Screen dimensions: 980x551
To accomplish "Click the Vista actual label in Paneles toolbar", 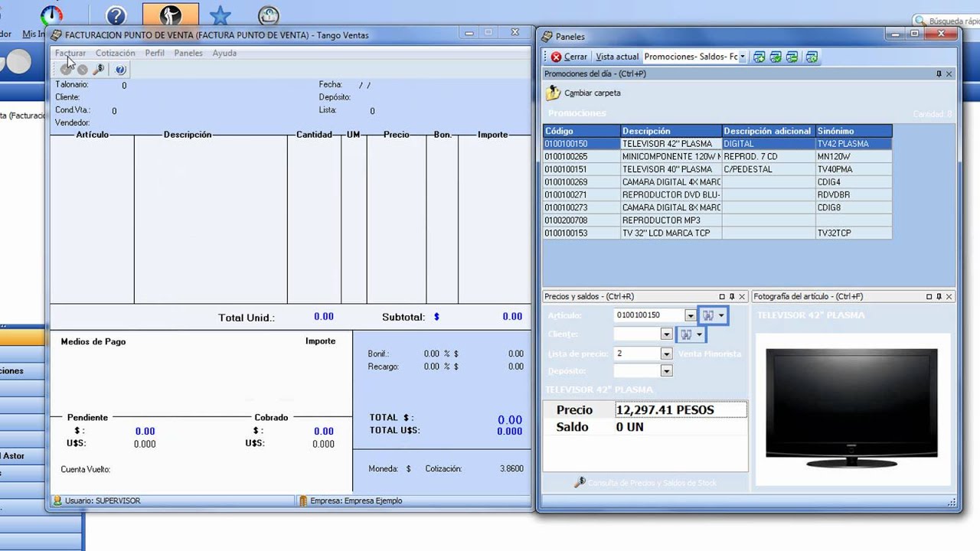I will [617, 57].
